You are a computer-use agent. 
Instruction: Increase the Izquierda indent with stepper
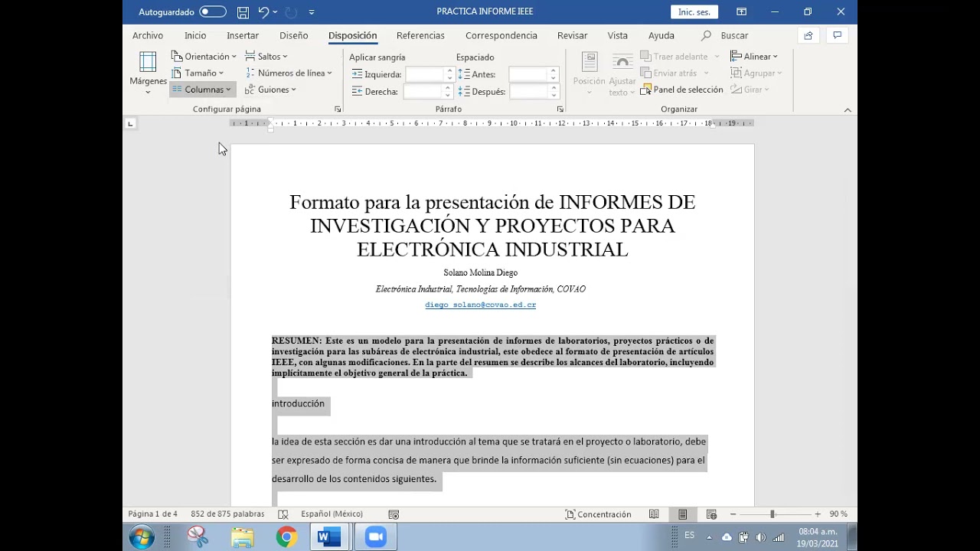click(x=449, y=70)
